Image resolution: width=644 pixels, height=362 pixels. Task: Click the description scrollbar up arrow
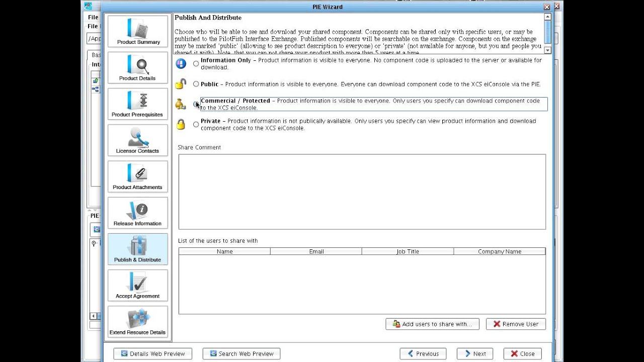[x=547, y=17]
